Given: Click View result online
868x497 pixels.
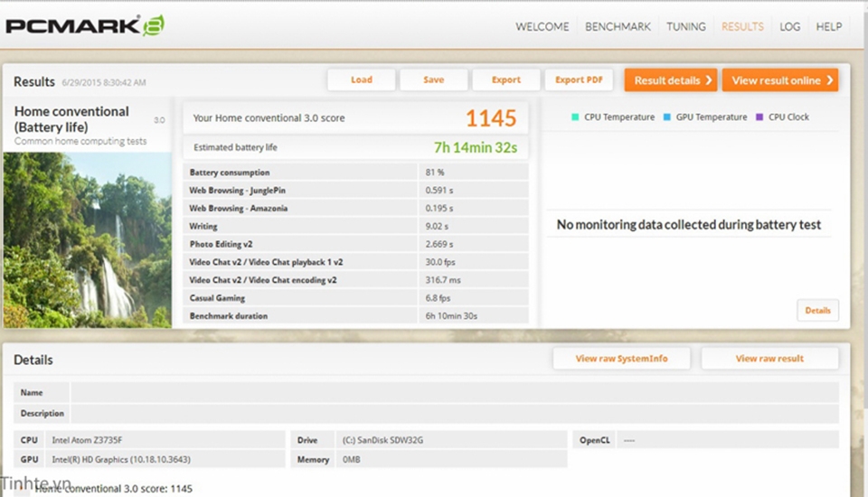Looking at the screenshot, I should (779, 80).
